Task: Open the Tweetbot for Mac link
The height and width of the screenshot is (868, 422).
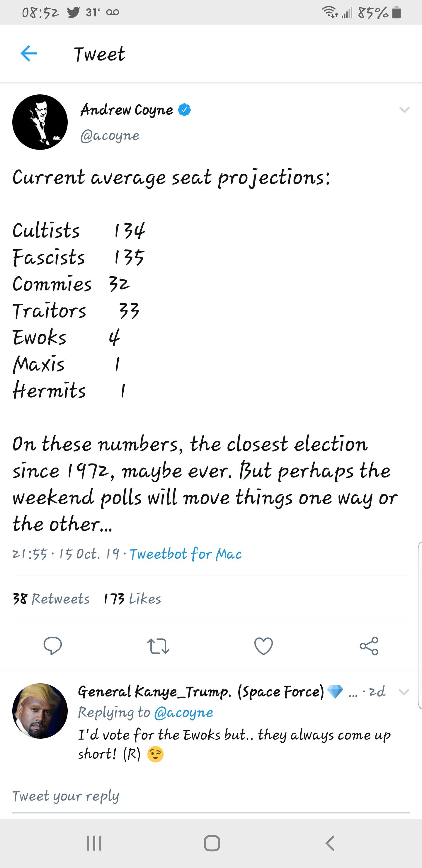Action: pos(186,554)
